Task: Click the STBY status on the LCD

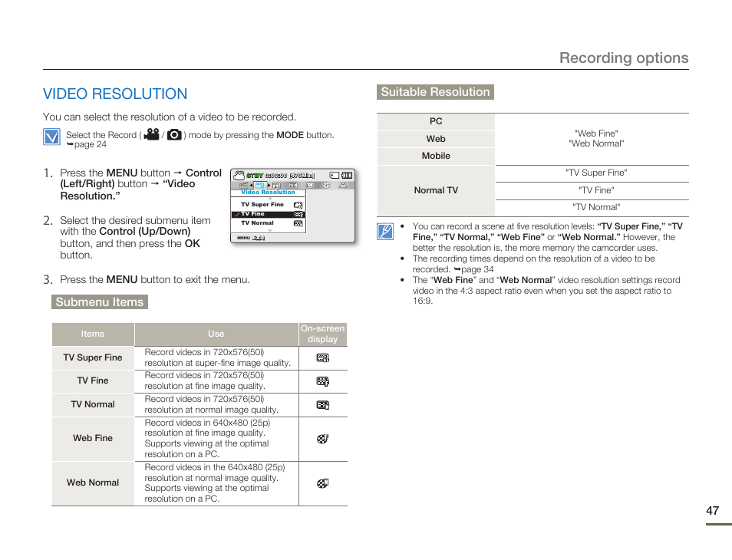Action: (x=255, y=176)
